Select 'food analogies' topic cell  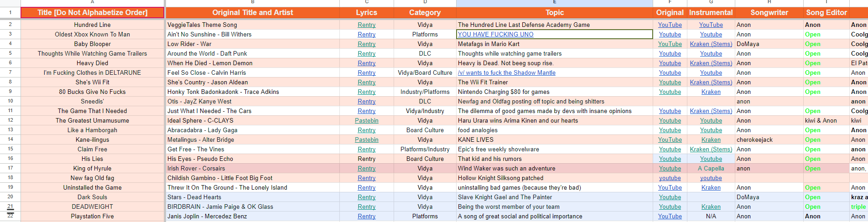[x=554, y=130]
